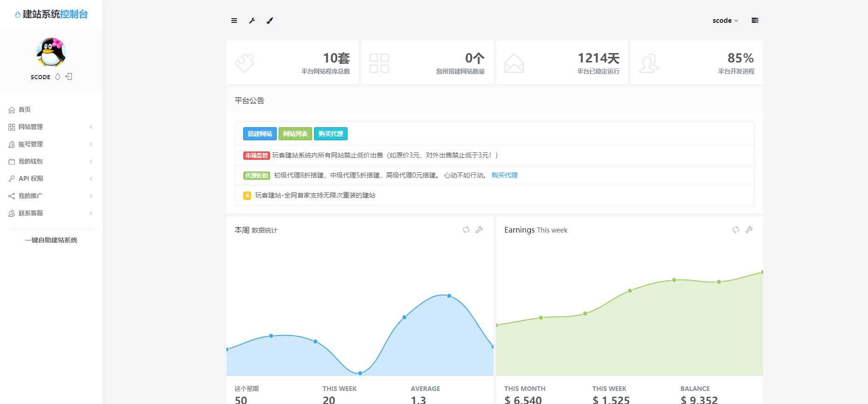Image resolution: width=868 pixels, height=404 pixels.
Task: Click the envelope icon in 1214天 card
Action: (514, 63)
